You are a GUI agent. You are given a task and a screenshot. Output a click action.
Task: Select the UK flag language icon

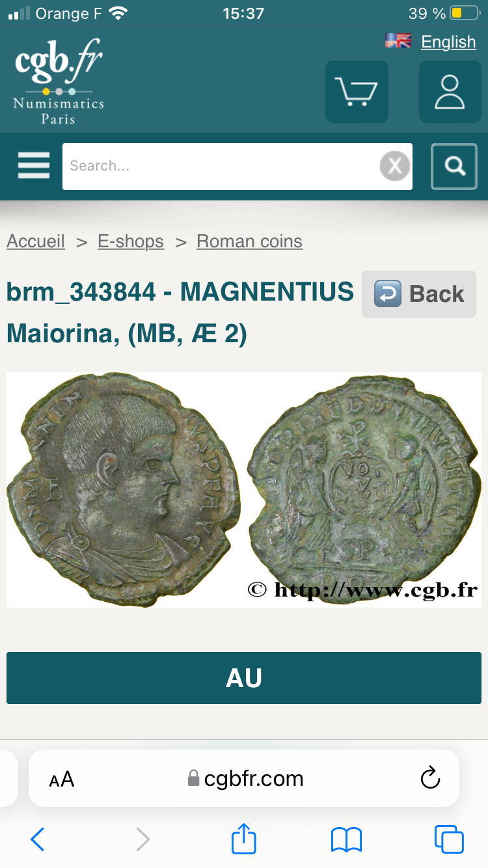coord(398,41)
